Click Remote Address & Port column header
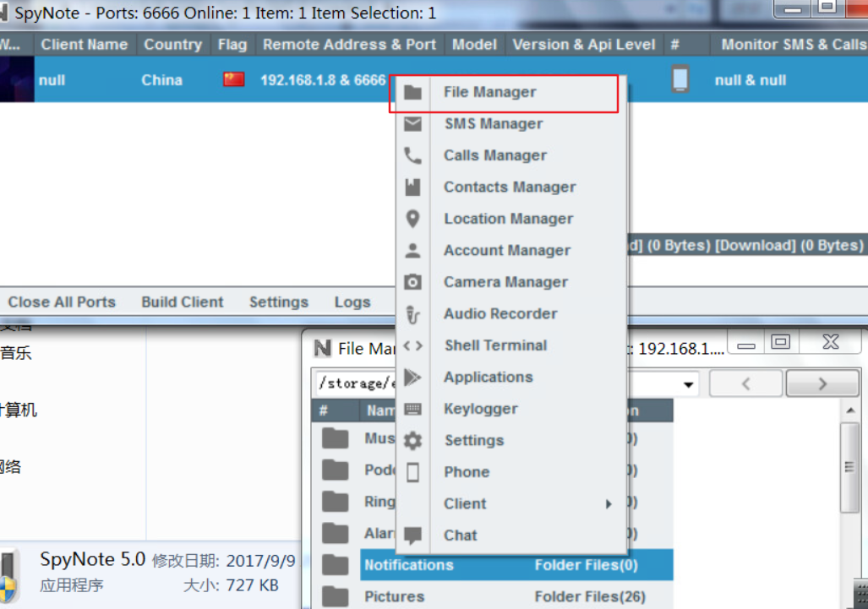 [349, 44]
